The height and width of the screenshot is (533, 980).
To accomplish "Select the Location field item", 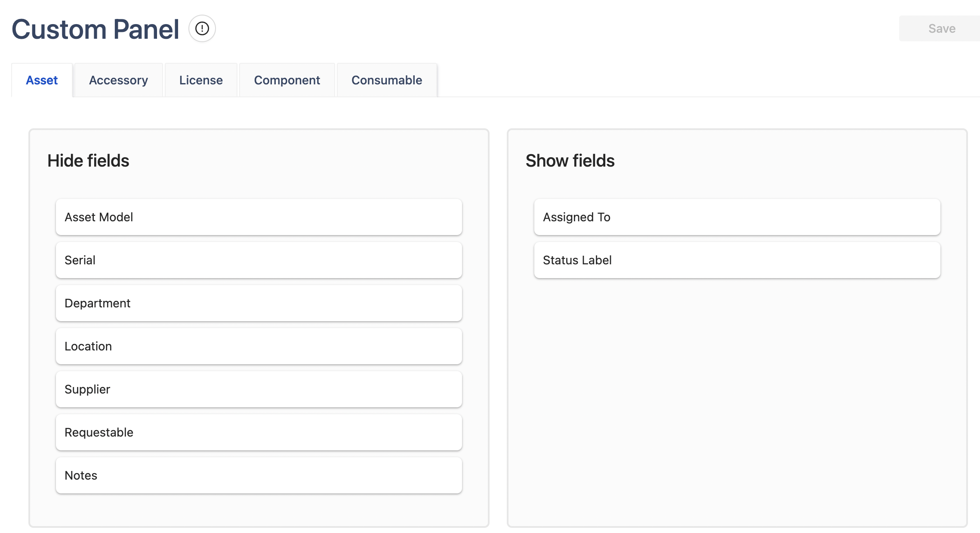I will click(259, 346).
